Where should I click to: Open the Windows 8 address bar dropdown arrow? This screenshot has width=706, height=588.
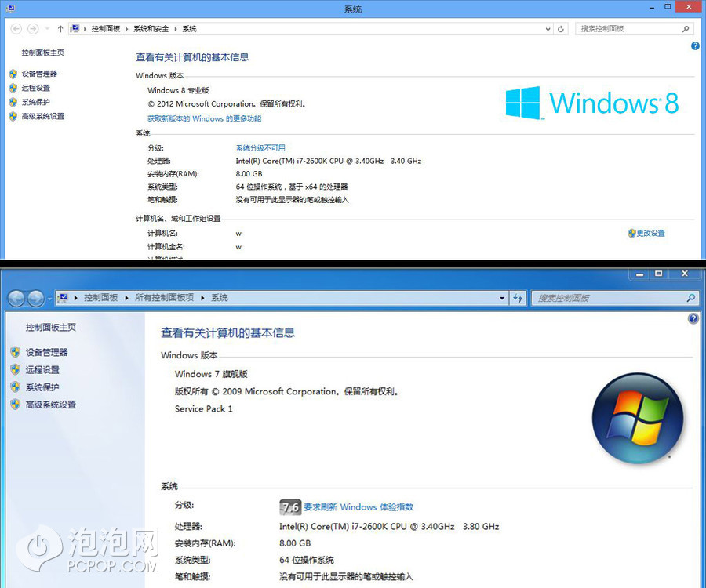point(548,29)
